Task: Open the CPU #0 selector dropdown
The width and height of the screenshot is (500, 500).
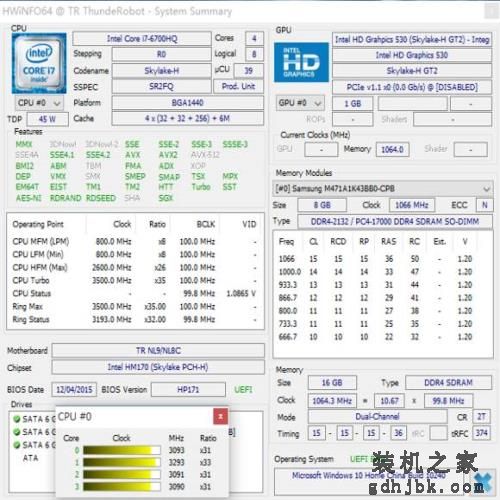Action: 39,103
